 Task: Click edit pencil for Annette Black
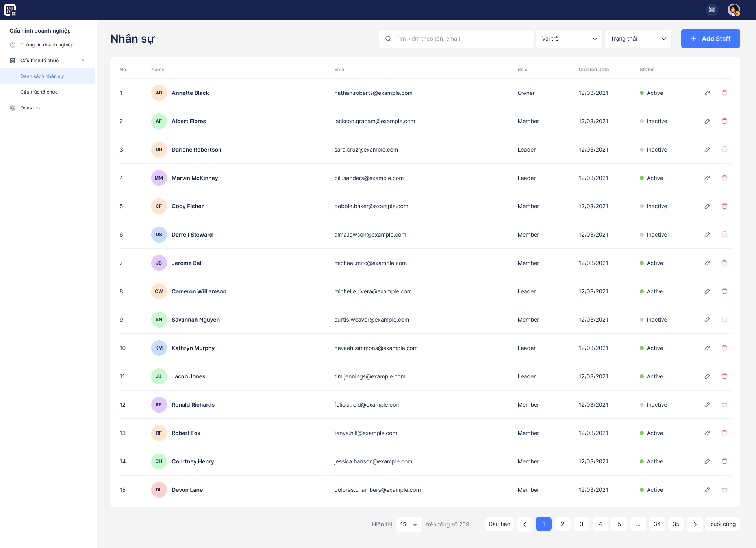[x=707, y=93]
